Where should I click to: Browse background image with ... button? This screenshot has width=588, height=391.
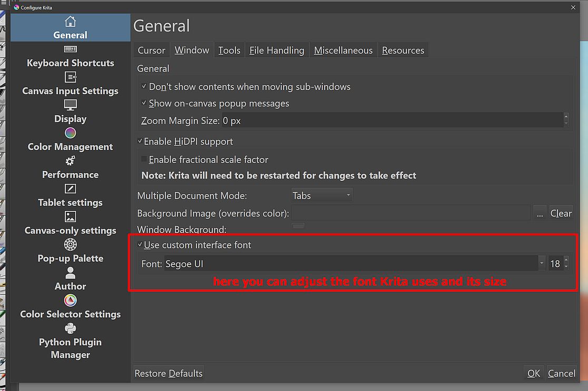tap(540, 213)
